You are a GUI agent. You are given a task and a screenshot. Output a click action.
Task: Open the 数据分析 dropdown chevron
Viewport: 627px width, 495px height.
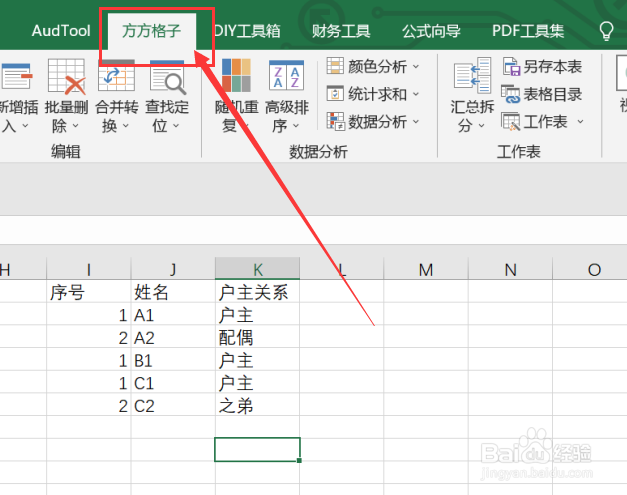(x=416, y=122)
